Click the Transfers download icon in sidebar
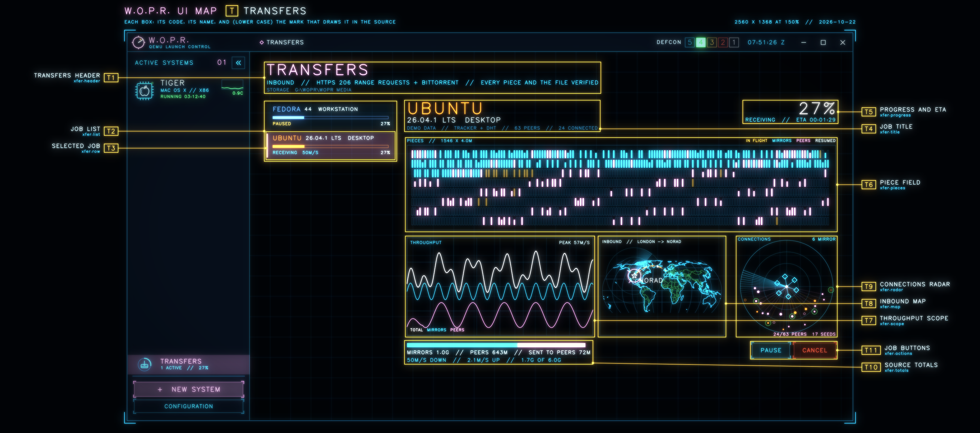 click(x=144, y=364)
